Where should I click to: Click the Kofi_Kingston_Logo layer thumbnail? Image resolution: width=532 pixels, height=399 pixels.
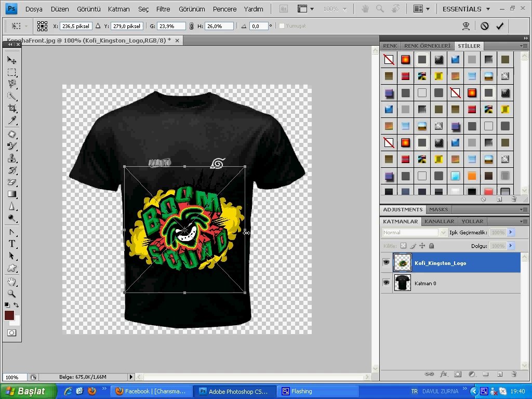pyautogui.click(x=403, y=262)
